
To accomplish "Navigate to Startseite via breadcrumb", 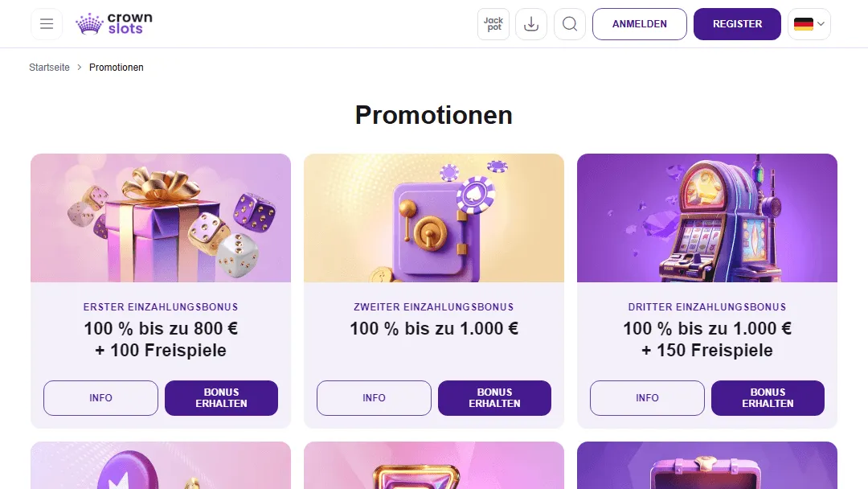I will tap(48, 68).
